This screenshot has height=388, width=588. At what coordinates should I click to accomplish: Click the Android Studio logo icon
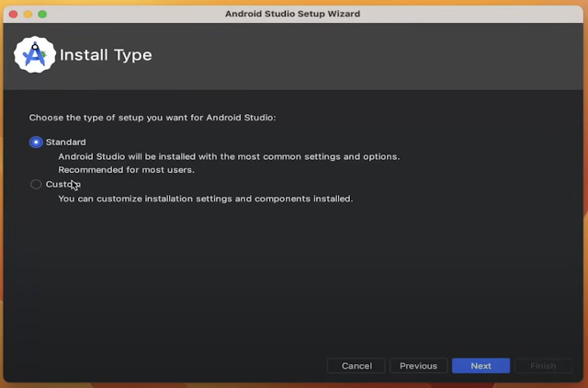tap(35, 55)
